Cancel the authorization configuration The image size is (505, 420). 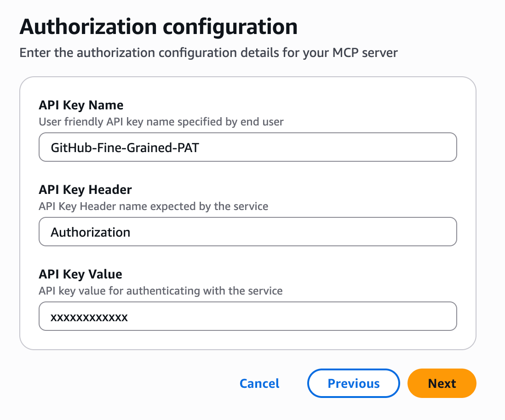tap(259, 383)
